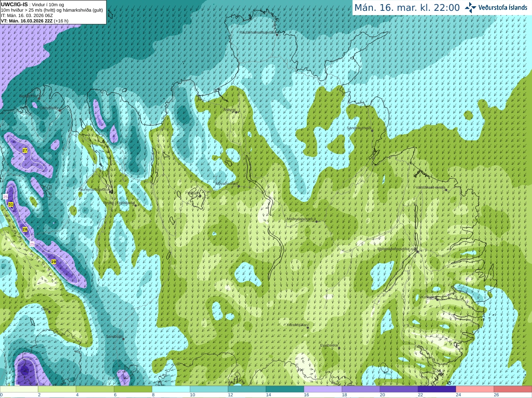Viewport: 532px width, 398px height.
Task: Select the 2–4 m/s legend color
Action: 57,389
